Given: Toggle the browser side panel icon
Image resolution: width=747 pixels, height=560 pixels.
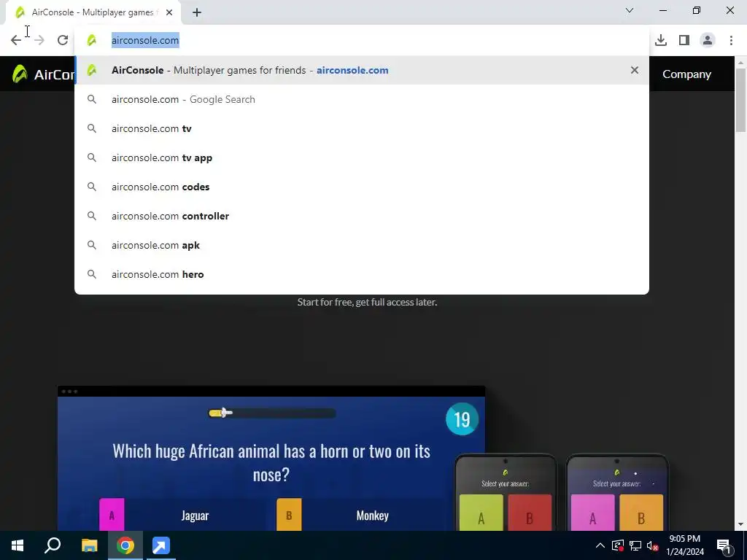Looking at the screenshot, I should point(684,40).
